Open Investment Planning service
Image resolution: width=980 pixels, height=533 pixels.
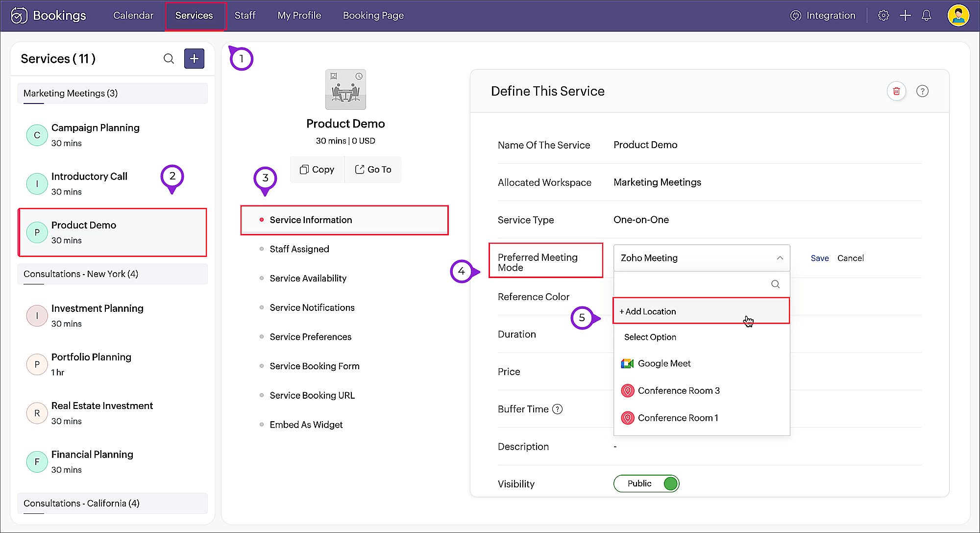pos(112,316)
